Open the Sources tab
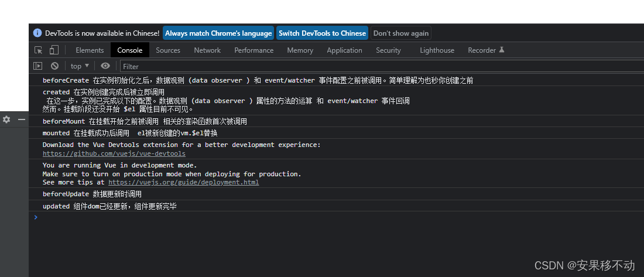 coord(168,50)
